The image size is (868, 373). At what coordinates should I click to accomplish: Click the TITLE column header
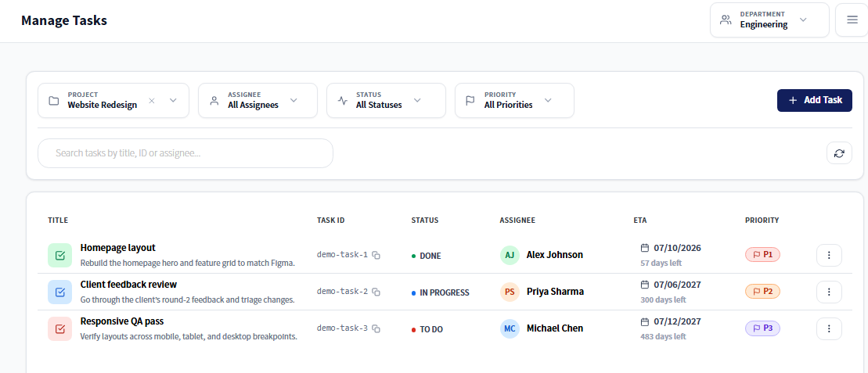pos(58,221)
